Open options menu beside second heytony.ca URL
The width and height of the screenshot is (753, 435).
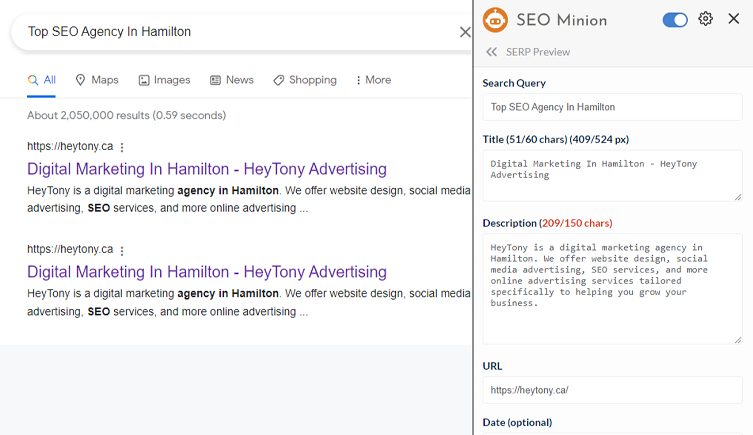pyautogui.click(x=123, y=250)
